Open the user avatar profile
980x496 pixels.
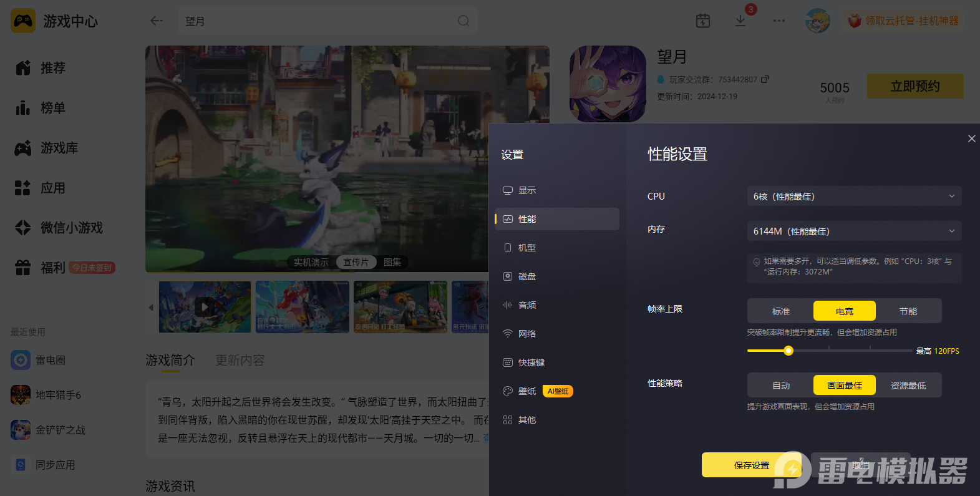coord(817,21)
